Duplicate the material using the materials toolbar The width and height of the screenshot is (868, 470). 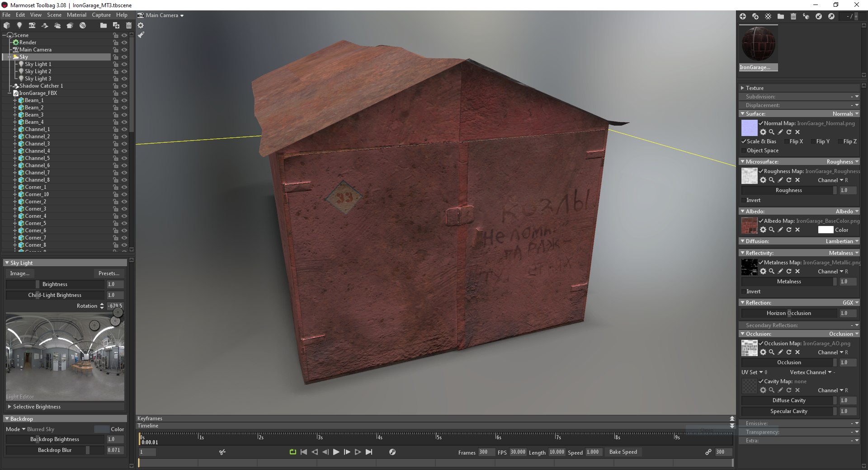[x=755, y=16]
